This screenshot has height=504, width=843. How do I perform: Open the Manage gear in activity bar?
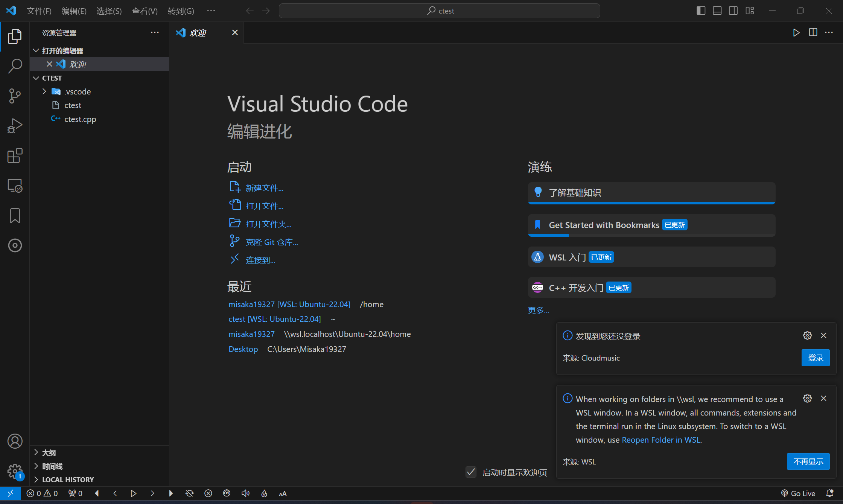[15, 471]
